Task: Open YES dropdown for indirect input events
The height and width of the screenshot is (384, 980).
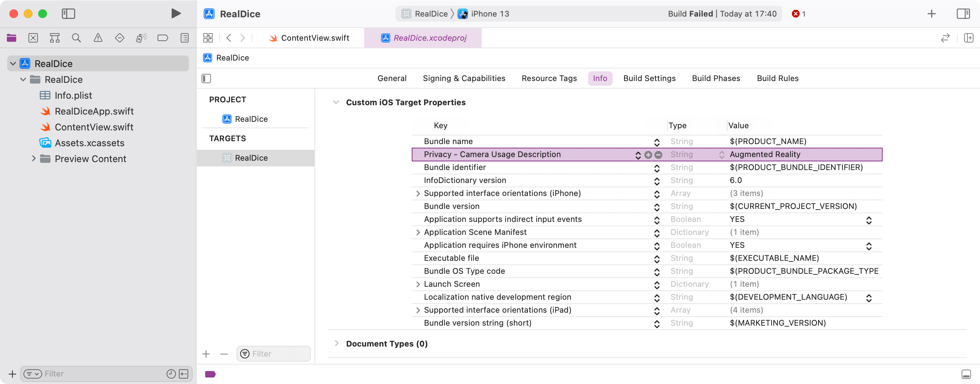Action: coord(869,220)
